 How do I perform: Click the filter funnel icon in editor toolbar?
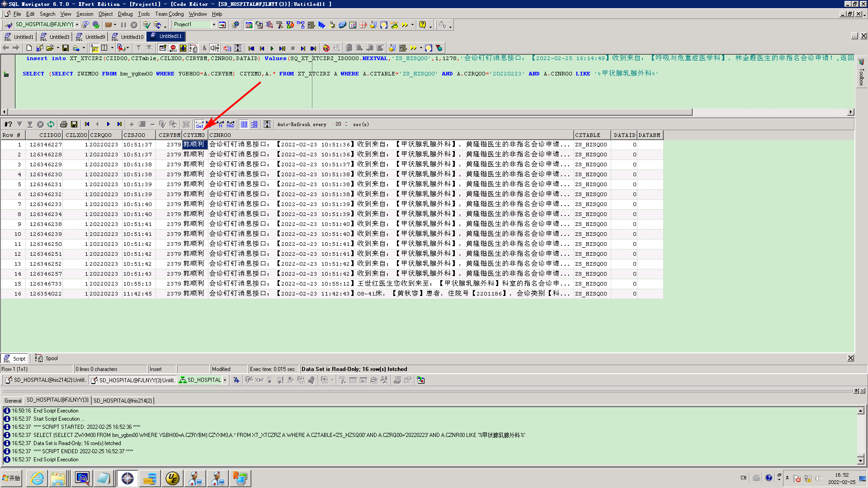139,48
